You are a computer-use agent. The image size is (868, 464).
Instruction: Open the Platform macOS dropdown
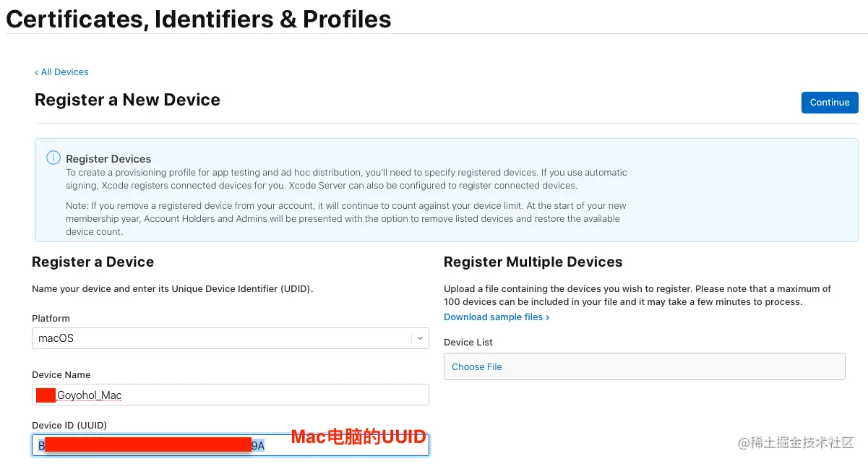[x=231, y=338]
